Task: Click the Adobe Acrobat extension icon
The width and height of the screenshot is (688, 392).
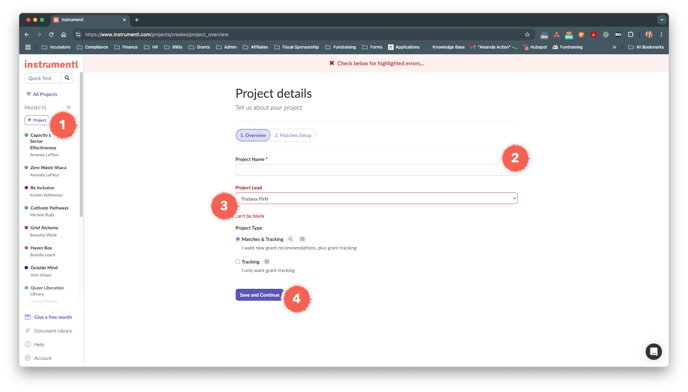Action: [593, 34]
